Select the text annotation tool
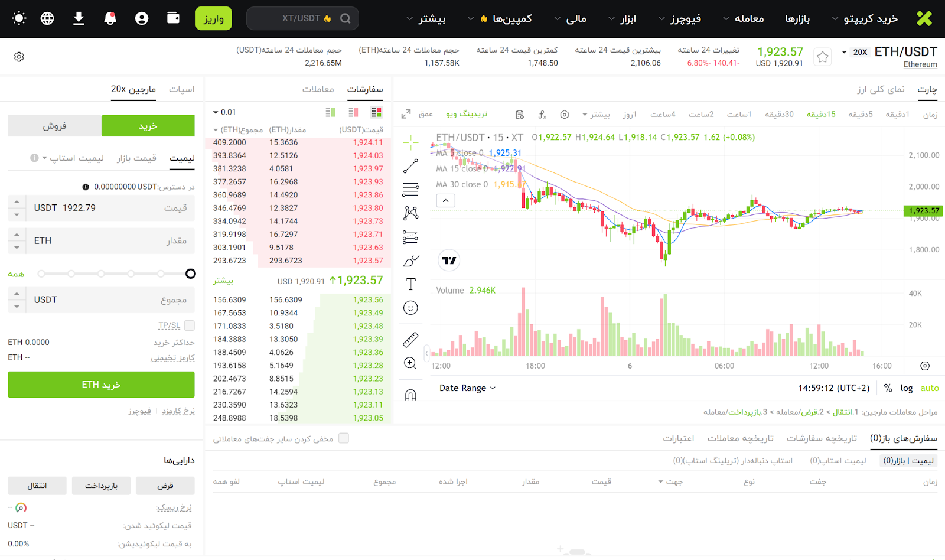The width and height of the screenshot is (945, 560). pos(410,284)
